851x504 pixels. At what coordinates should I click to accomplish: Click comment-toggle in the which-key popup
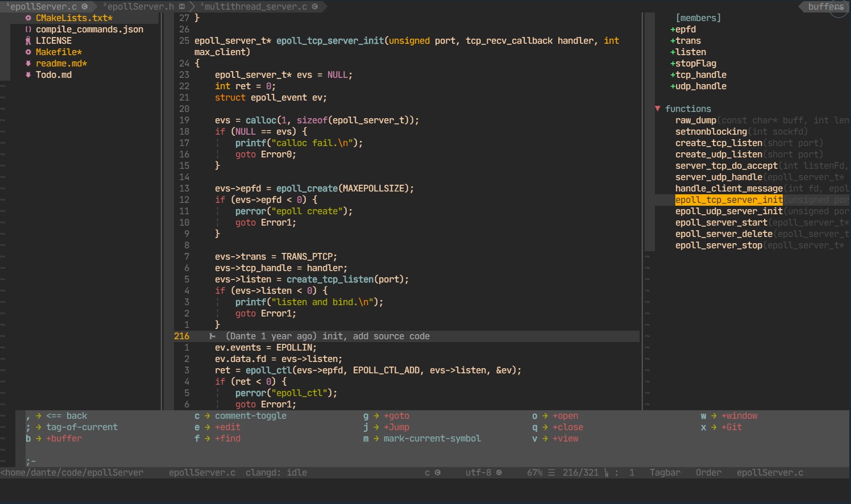[x=251, y=415]
